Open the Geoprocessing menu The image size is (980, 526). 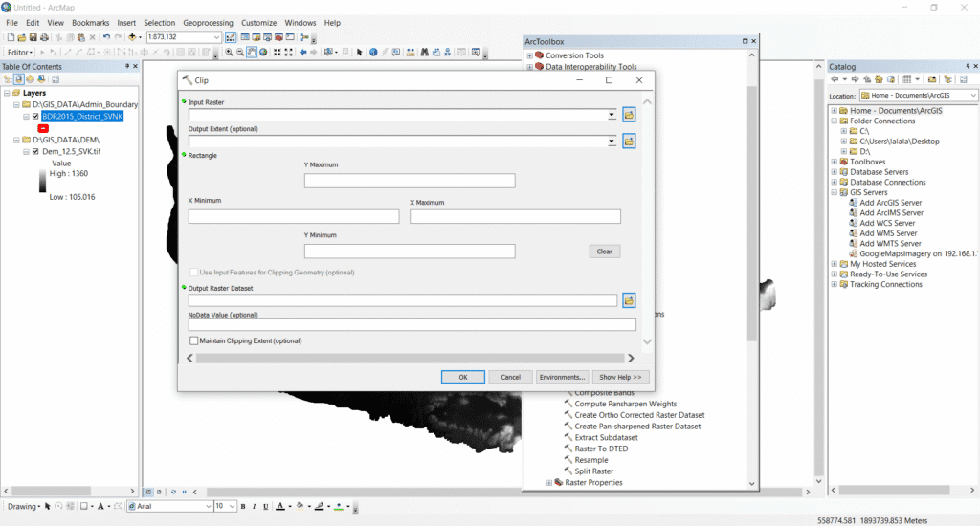pyautogui.click(x=208, y=23)
